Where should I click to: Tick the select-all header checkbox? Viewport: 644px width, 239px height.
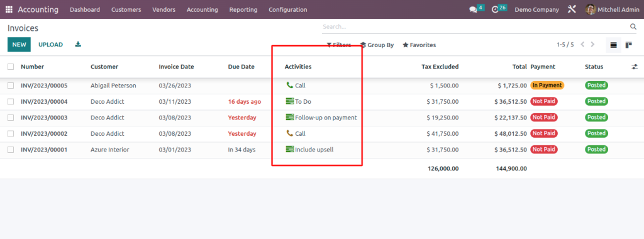pyautogui.click(x=11, y=67)
